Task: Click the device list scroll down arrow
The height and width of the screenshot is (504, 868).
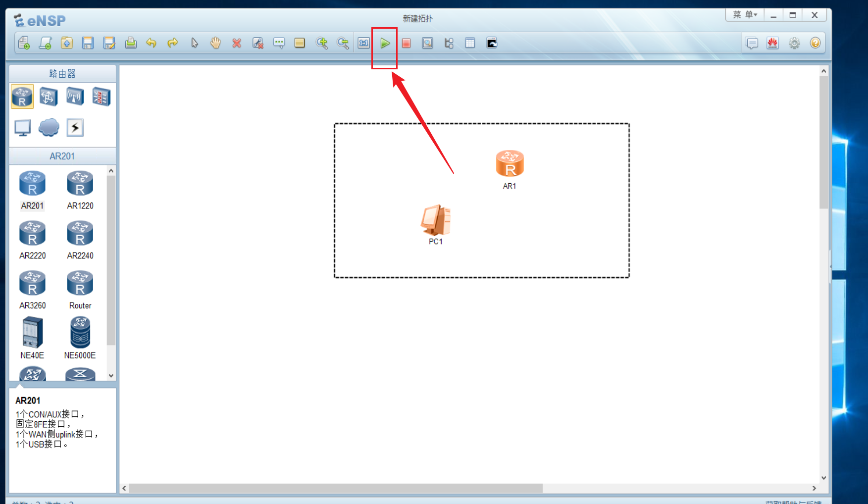Action: coord(111,375)
